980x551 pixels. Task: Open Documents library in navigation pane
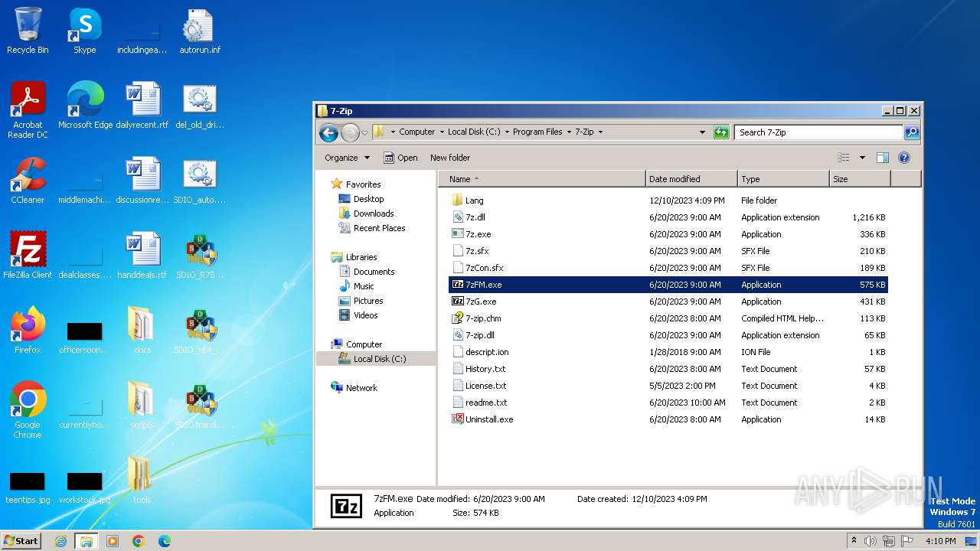tap(374, 272)
